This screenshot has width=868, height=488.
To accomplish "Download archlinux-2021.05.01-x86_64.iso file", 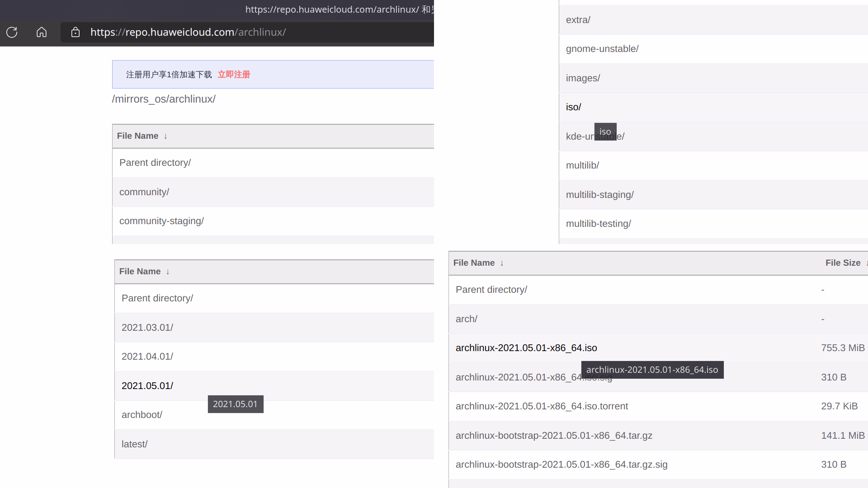I will click(x=526, y=348).
